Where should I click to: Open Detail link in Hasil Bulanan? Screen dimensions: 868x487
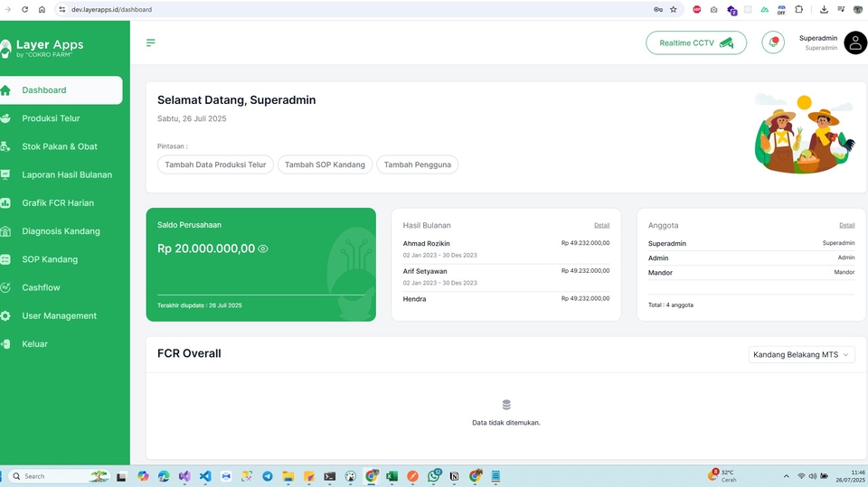(601, 225)
